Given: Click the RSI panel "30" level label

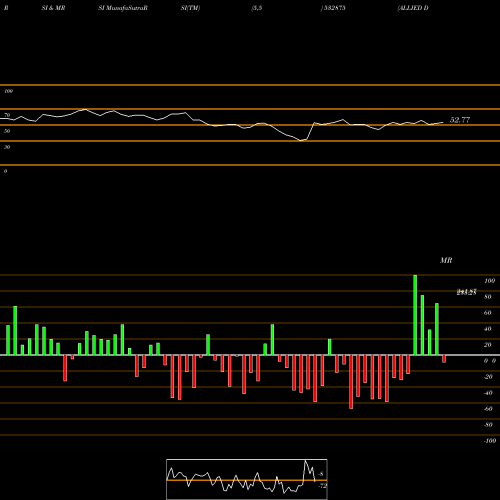Looking at the screenshot, I should click(7, 147).
